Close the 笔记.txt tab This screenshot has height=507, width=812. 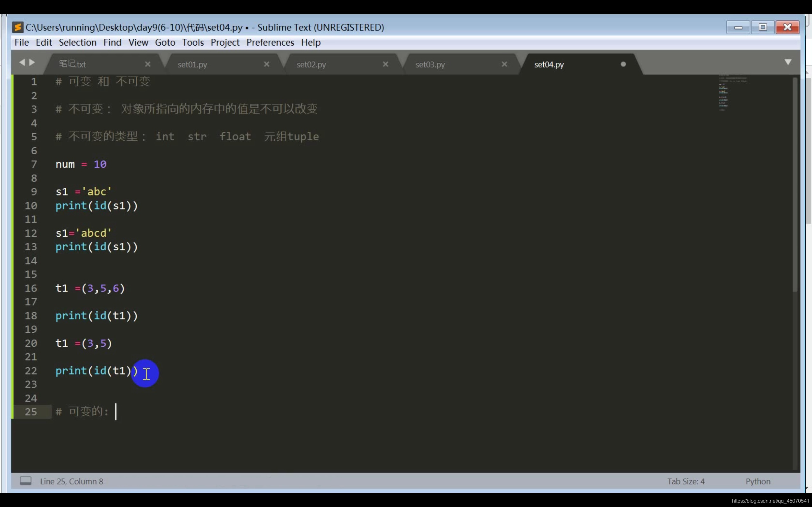[x=147, y=64]
